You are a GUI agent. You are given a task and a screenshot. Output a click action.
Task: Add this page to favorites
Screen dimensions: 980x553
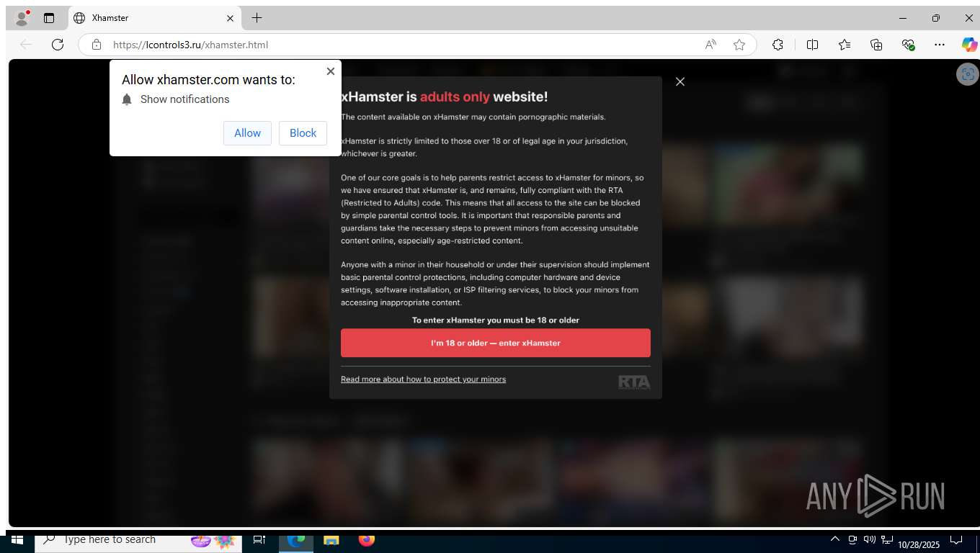click(x=739, y=45)
